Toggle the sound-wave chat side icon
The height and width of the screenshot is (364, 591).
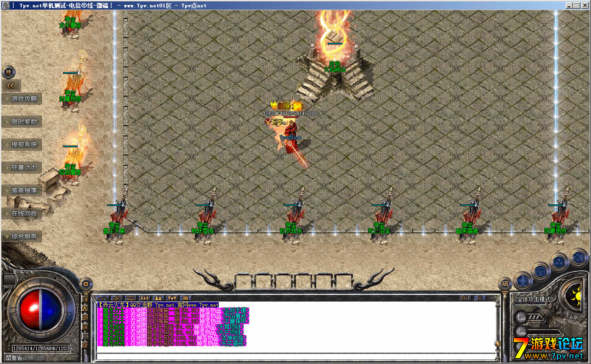coord(85,299)
